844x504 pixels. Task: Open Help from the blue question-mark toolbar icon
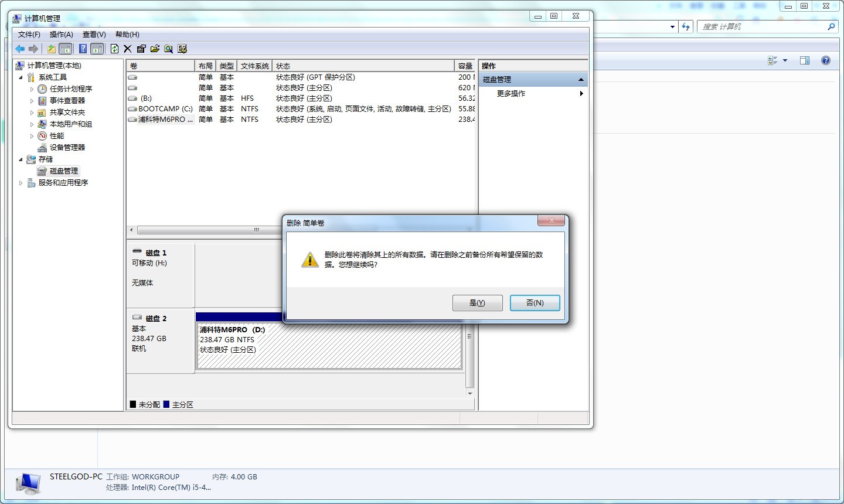pos(83,49)
